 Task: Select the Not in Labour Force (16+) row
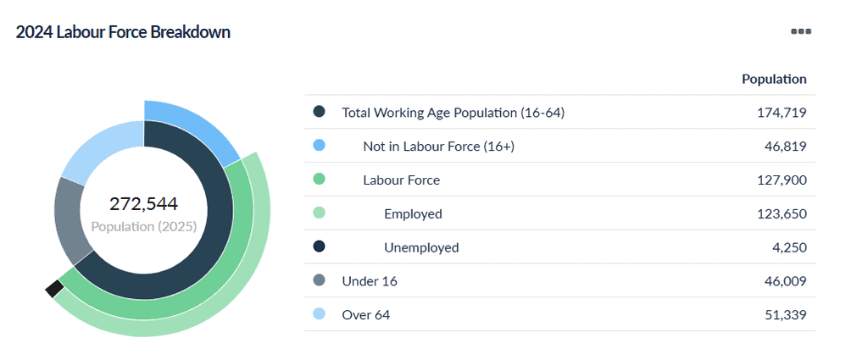(559, 146)
